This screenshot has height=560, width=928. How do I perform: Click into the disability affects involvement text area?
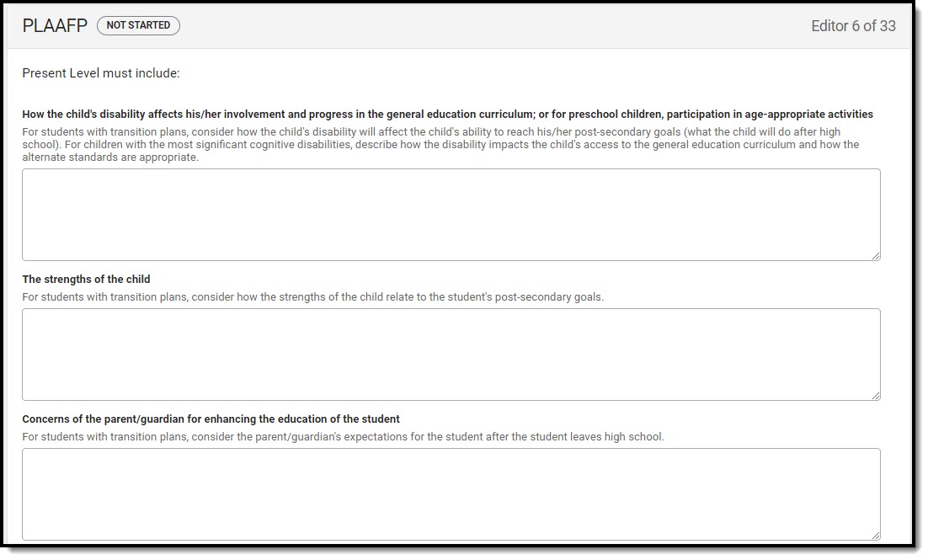coord(451,214)
